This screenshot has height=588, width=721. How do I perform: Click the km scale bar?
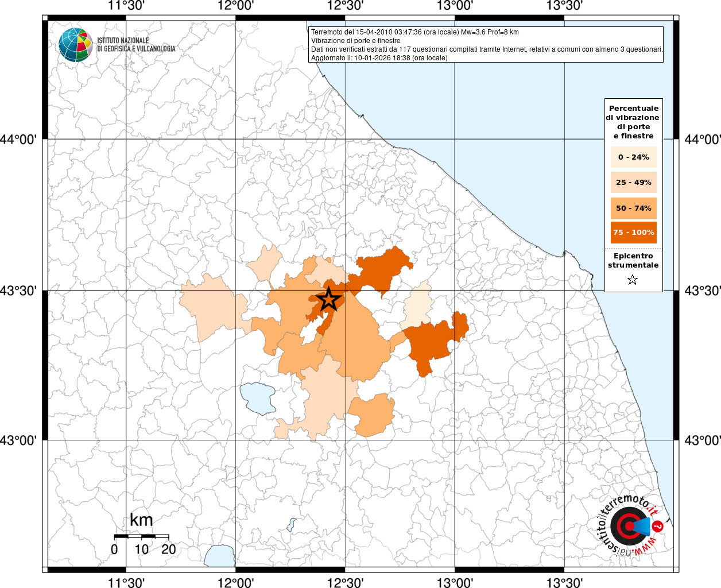[141, 536]
